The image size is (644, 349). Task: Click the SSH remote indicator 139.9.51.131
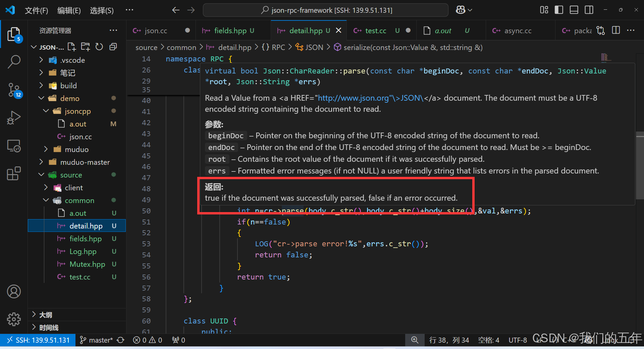(38, 340)
